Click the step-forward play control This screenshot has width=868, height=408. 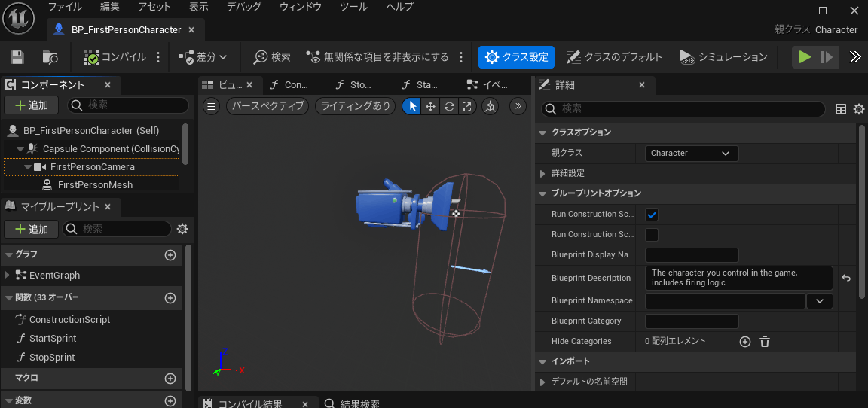pos(827,57)
